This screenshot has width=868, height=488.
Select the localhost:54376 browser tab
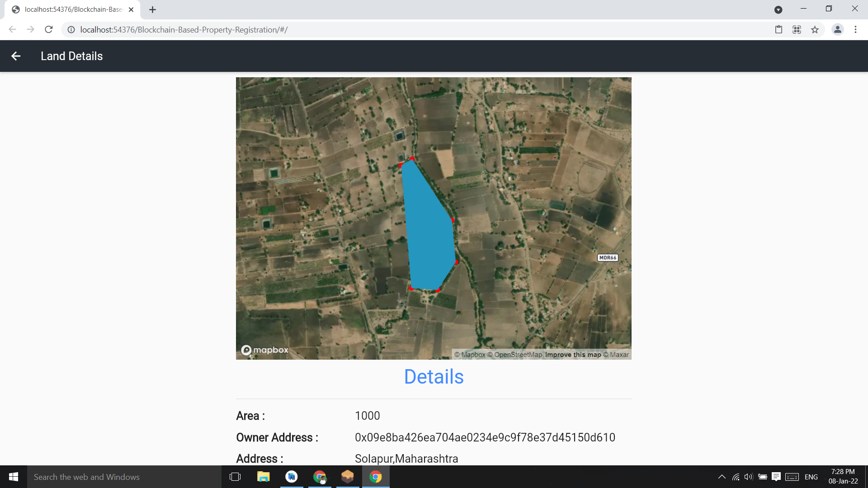pyautogui.click(x=72, y=9)
